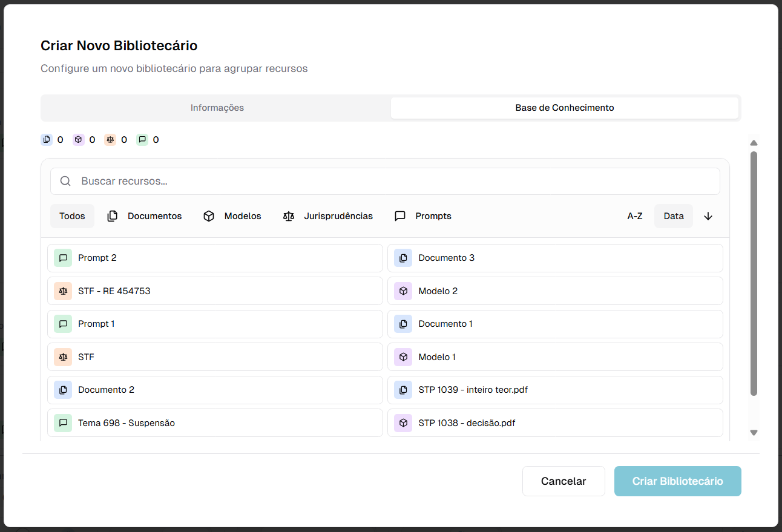Click the green prompts counter icon

(x=142, y=140)
